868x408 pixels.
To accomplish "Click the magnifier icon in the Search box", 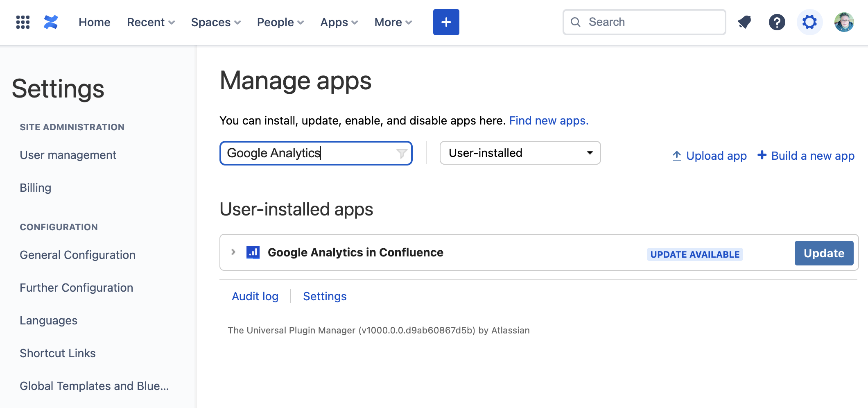I will [576, 22].
